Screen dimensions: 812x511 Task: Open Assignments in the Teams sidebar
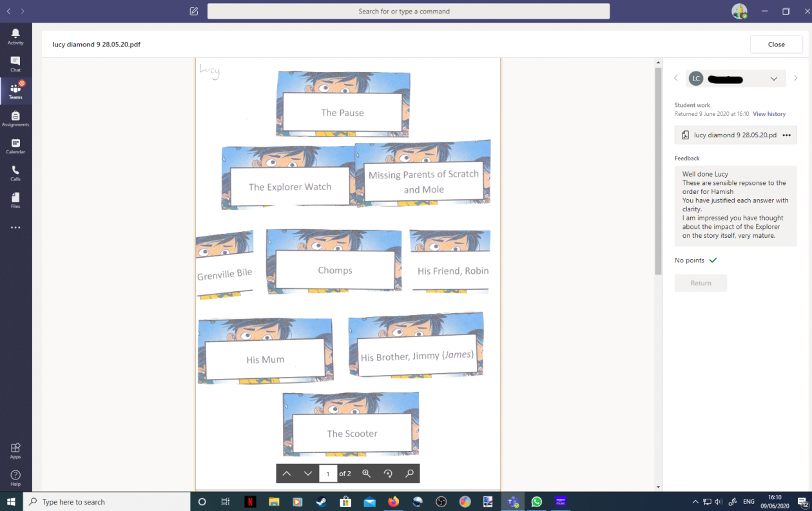coord(15,119)
